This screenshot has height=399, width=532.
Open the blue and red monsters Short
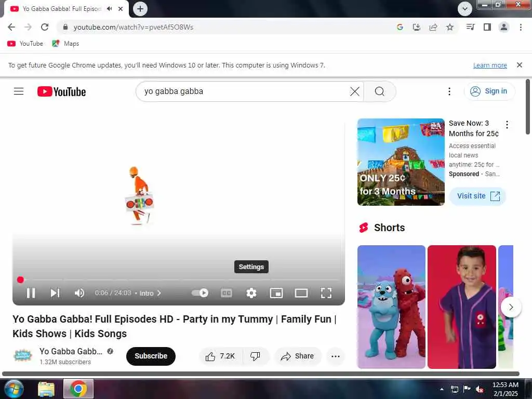[x=391, y=307]
